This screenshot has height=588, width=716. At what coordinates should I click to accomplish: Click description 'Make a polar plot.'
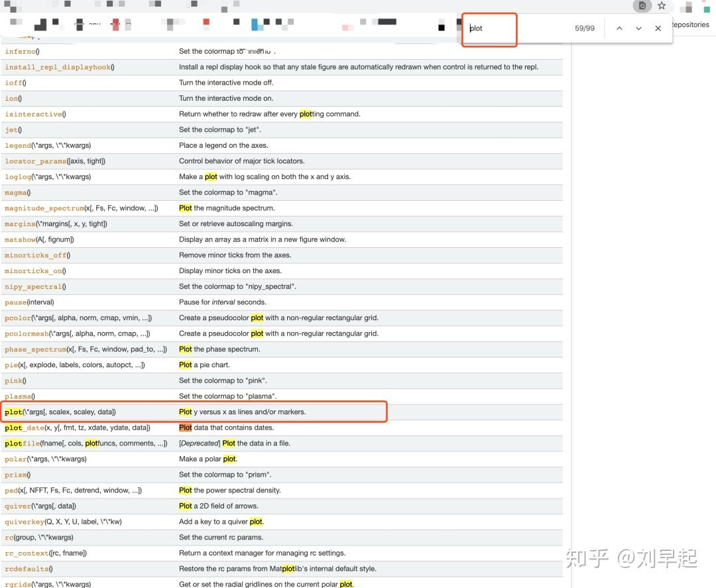[x=208, y=459]
